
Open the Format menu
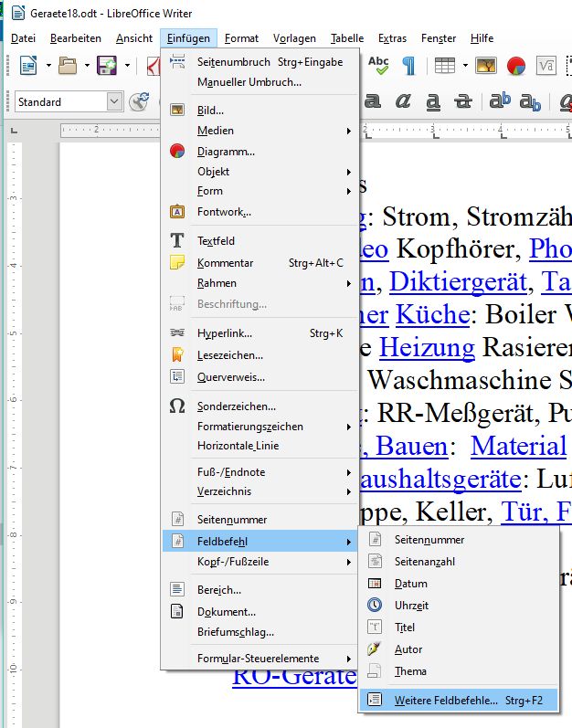pyautogui.click(x=241, y=38)
